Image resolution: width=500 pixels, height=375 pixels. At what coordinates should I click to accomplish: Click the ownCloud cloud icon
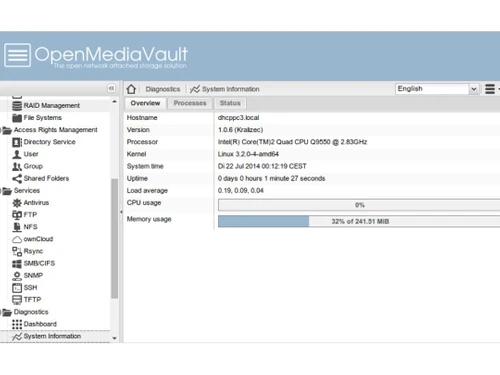point(17,239)
